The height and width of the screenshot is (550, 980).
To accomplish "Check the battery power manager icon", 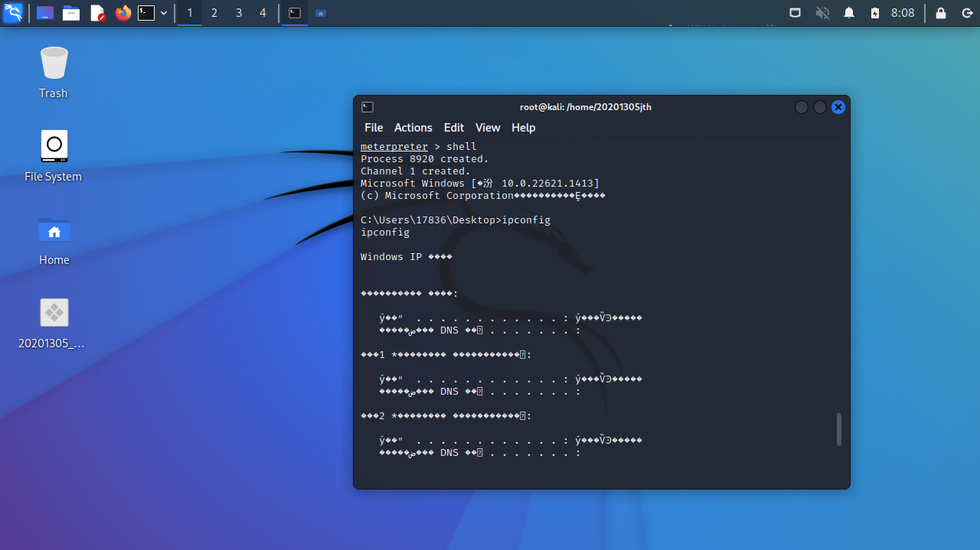I will point(875,13).
